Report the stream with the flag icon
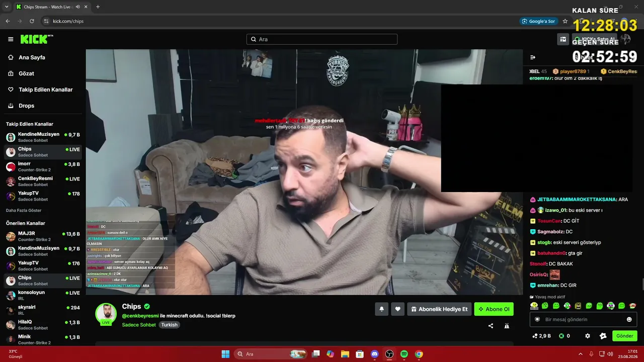The height and width of the screenshot is (362, 644). 507,326
